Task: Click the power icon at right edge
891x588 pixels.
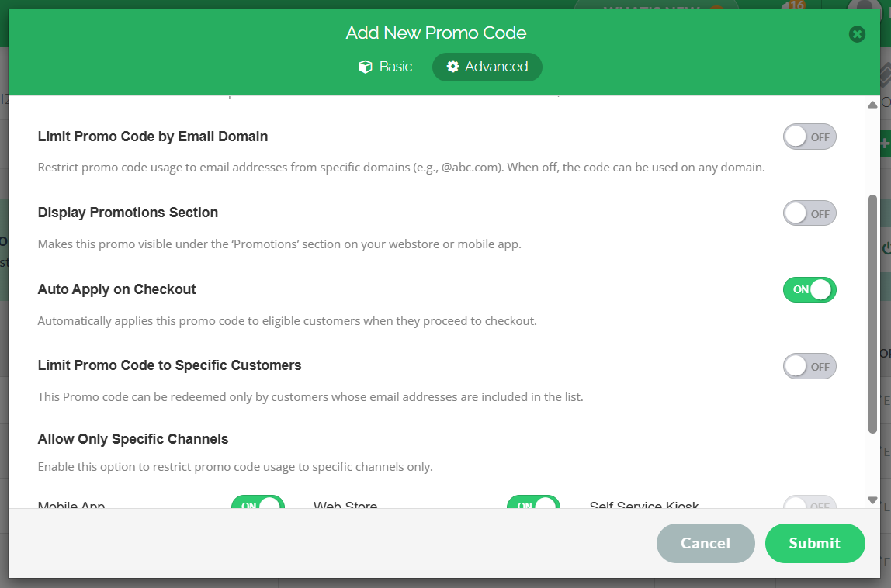Action: (886, 249)
